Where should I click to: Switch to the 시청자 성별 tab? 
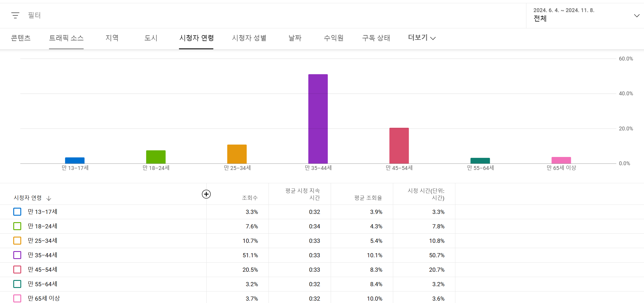pyautogui.click(x=249, y=38)
